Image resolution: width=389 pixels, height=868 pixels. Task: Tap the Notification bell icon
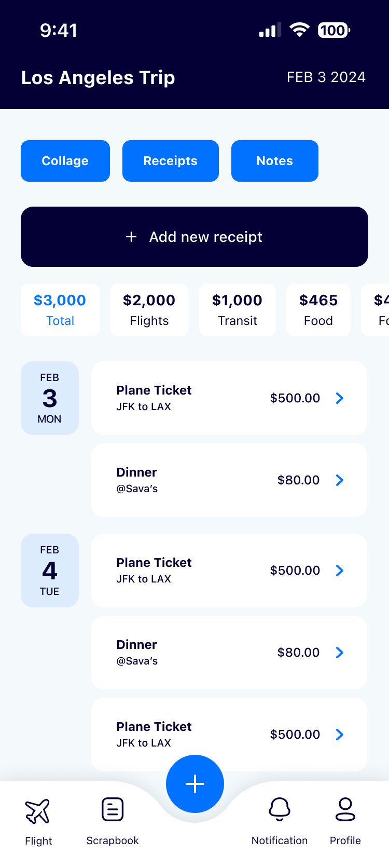tap(280, 810)
